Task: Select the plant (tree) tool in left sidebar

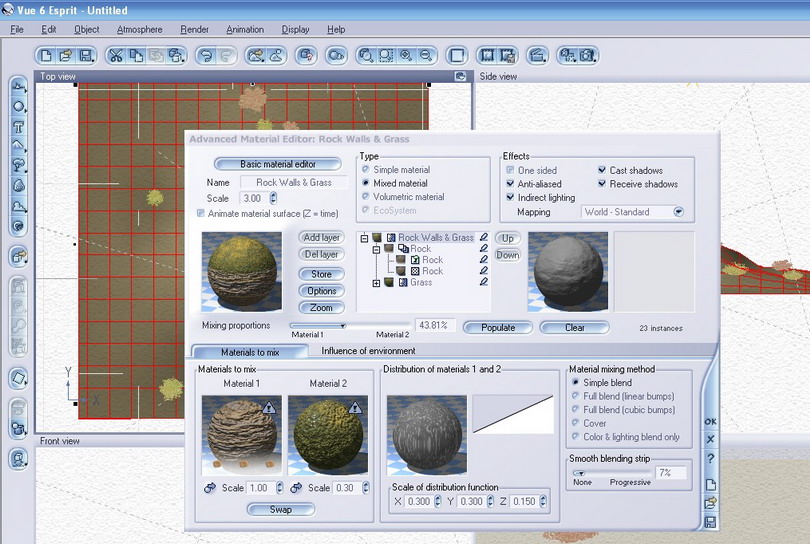Action: tap(18, 165)
